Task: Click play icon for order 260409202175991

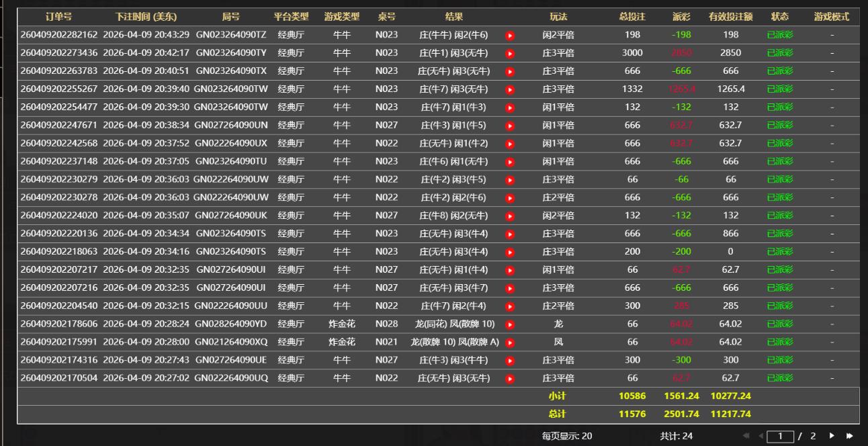Action: tap(510, 343)
